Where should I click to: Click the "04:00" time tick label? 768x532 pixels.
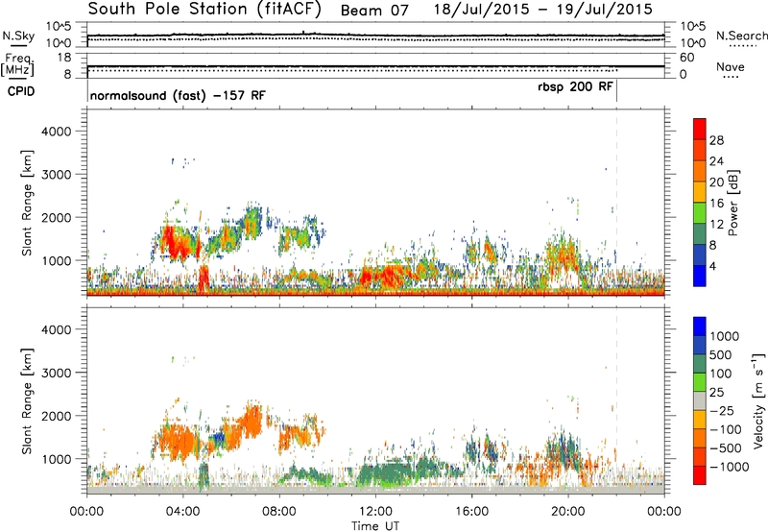click(x=183, y=512)
